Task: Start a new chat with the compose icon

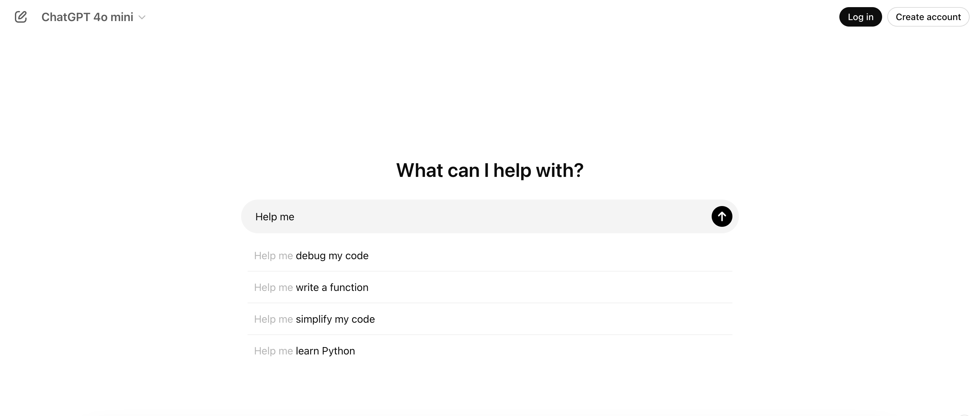Action: [x=20, y=17]
